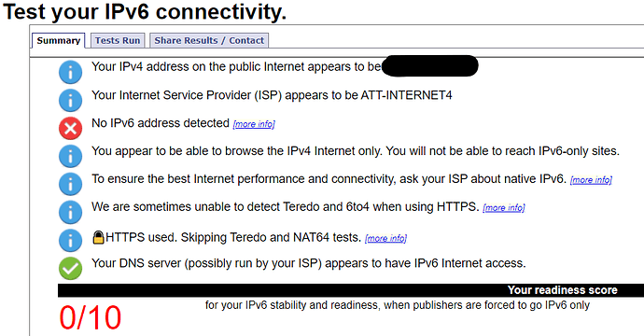
Task: Switch to the Tests Run tab
Action: point(118,41)
